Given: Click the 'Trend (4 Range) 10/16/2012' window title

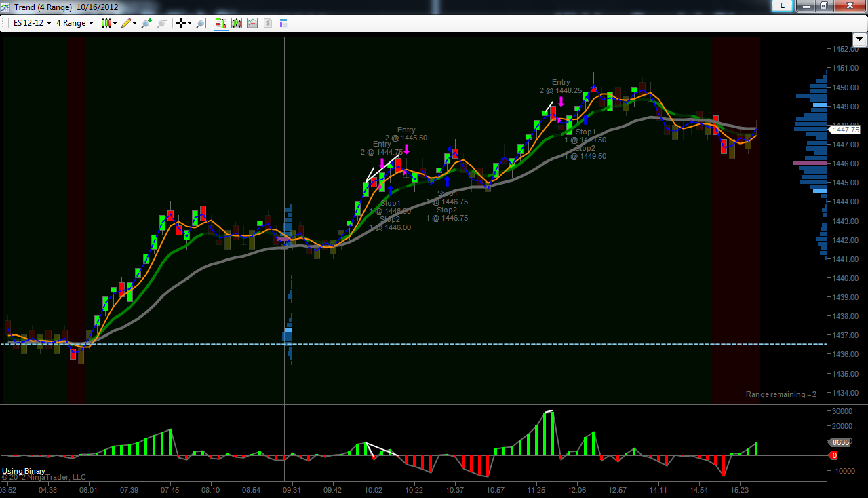Looking at the screenshot, I should tap(66, 7).
